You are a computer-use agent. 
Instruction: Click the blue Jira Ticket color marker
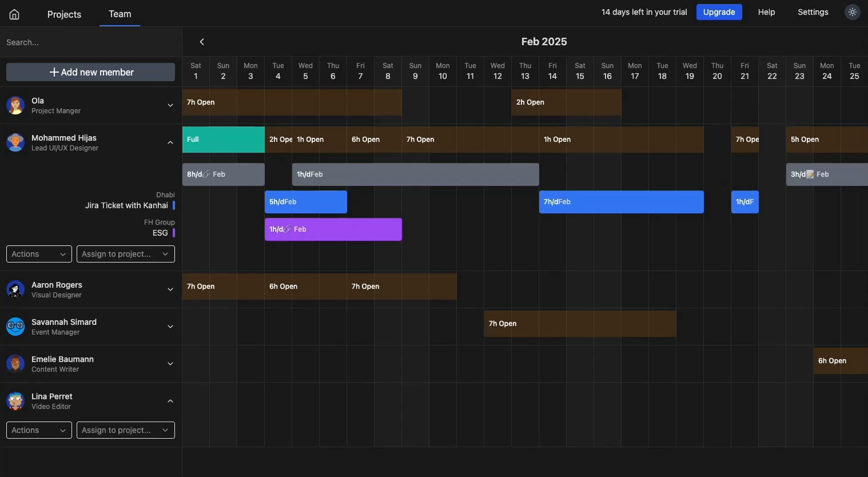[174, 205]
